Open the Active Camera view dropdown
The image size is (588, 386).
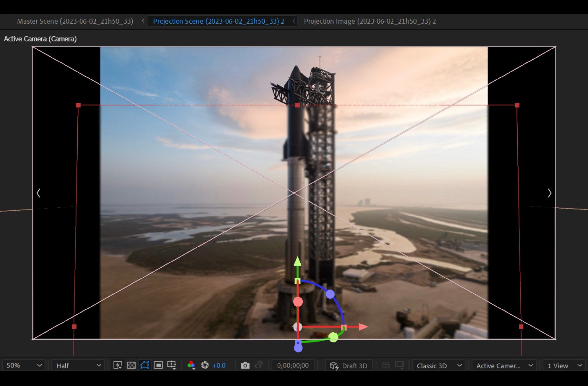click(504, 366)
